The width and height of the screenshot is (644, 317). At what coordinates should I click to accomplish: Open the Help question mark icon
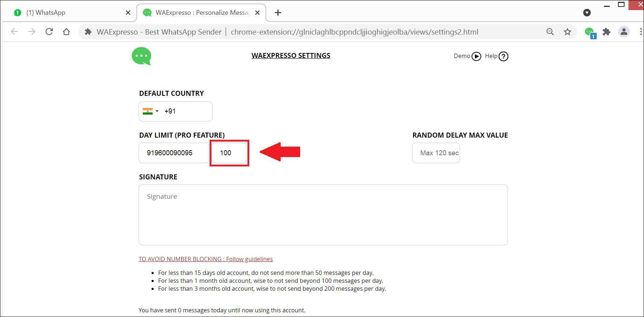pyautogui.click(x=503, y=56)
